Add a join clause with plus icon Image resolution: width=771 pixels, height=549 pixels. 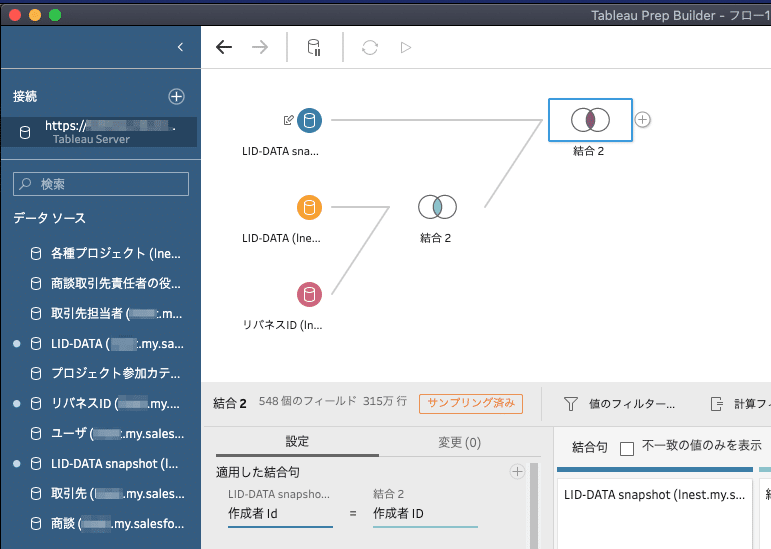(x=517, y=472)
